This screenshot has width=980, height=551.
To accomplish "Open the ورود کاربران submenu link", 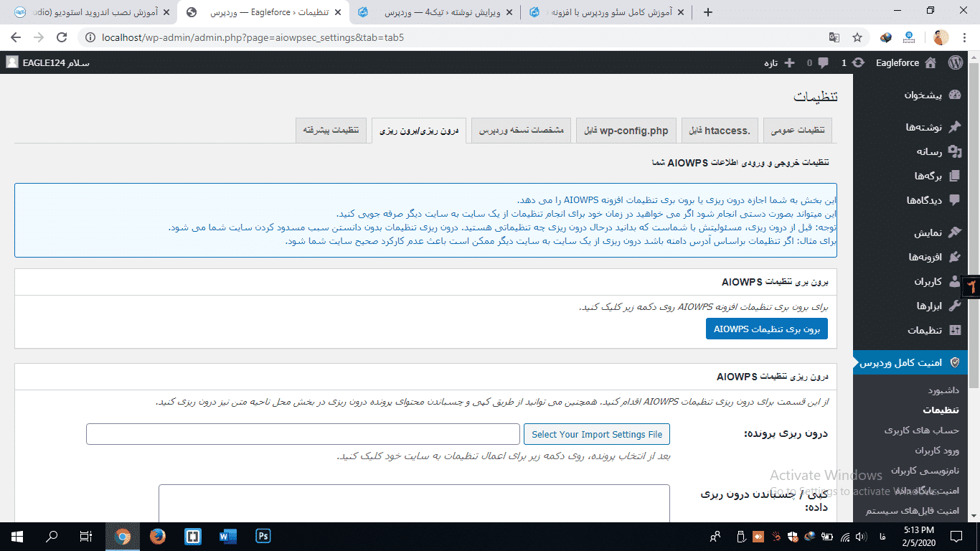I will [x=937, y=451].
